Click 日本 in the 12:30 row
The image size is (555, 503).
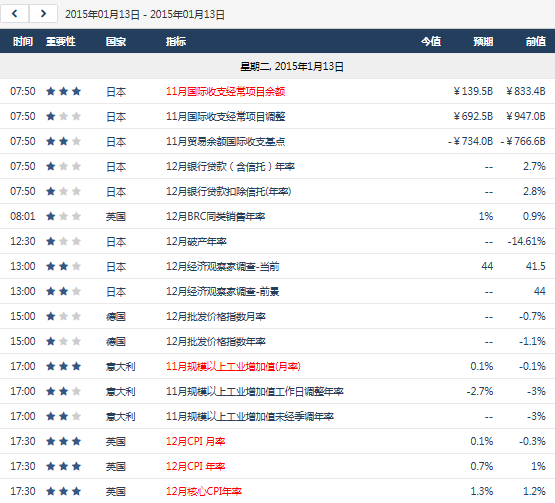(116, 241)
